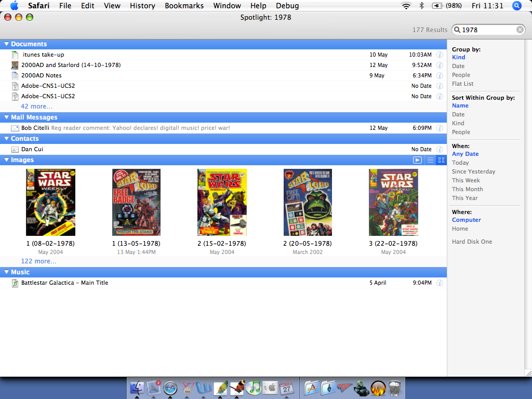532x399 pixels.
Task: Open the File menu
Action: click(65, 5)
